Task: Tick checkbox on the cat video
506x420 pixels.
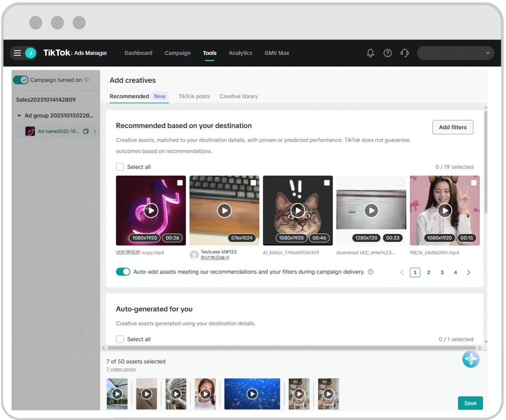Action: click(x=327, y=183)
